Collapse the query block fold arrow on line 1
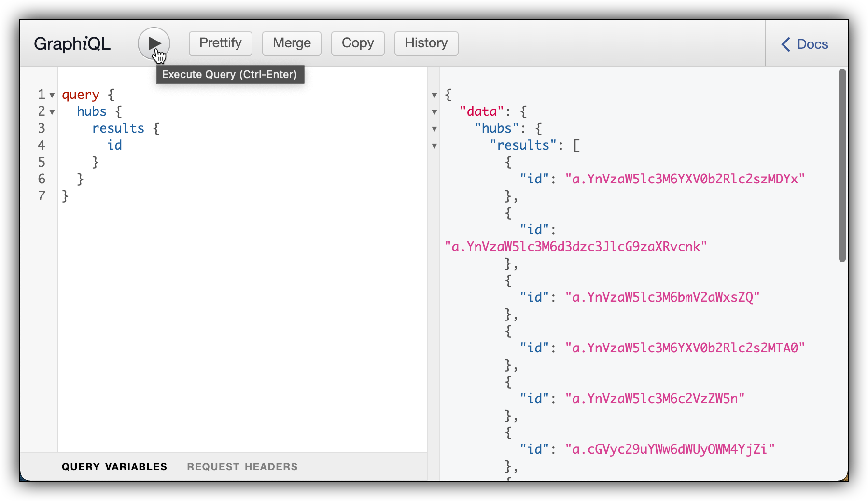Screen dimensions: 868x501 coord(52,95)
